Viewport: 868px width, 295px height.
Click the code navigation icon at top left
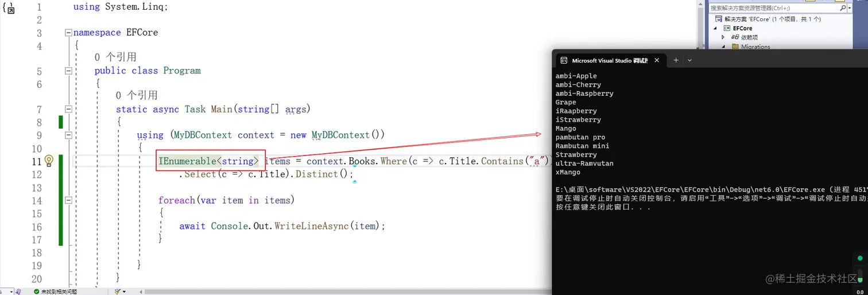point(8,7)
